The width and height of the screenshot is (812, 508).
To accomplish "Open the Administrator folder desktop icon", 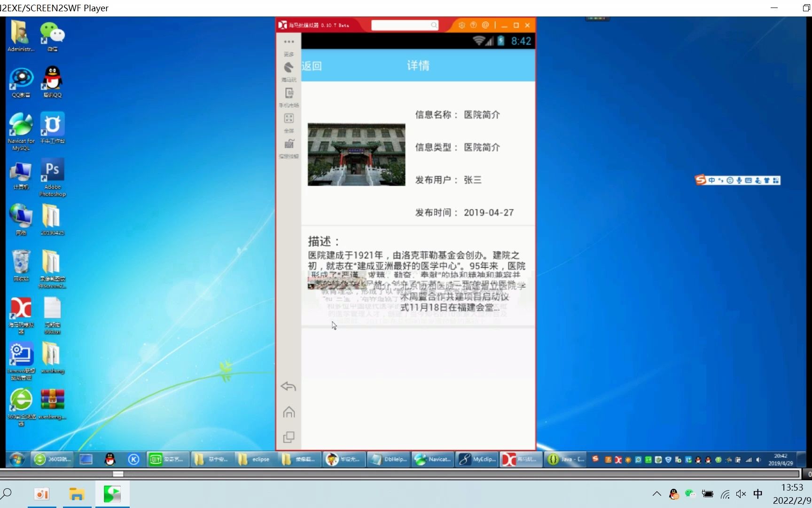I will click(x=21, y=36).
